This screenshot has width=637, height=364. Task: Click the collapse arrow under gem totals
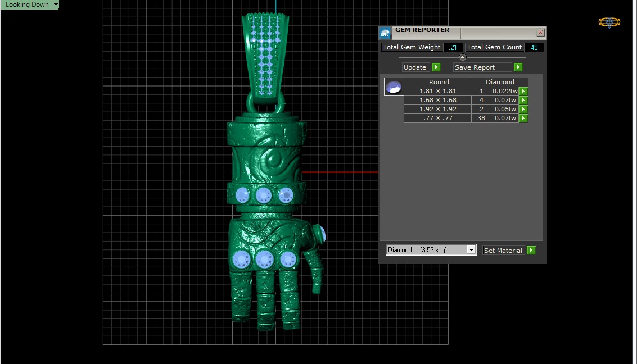pyautogui.click(x=462, y=57)
